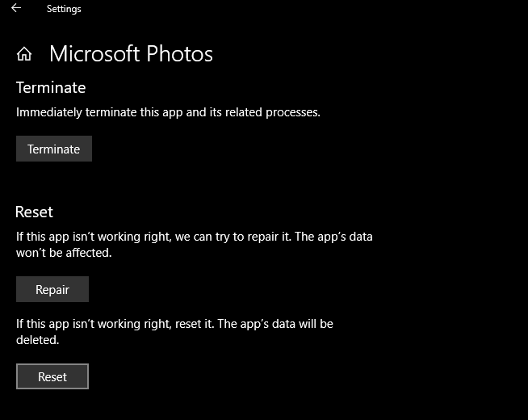Return to the previous Settings page
Viewport: 528px width, 420px height.
click(x=16, y=8)
